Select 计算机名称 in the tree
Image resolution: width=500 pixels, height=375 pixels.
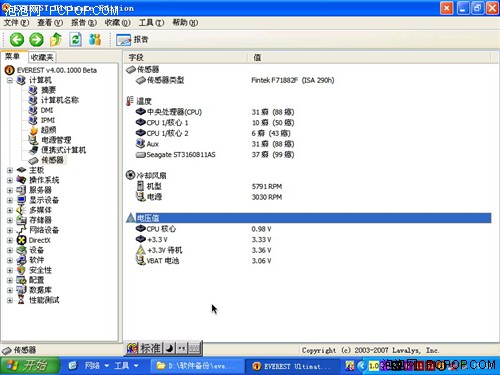pyautogui.click(x=60, y=100)
